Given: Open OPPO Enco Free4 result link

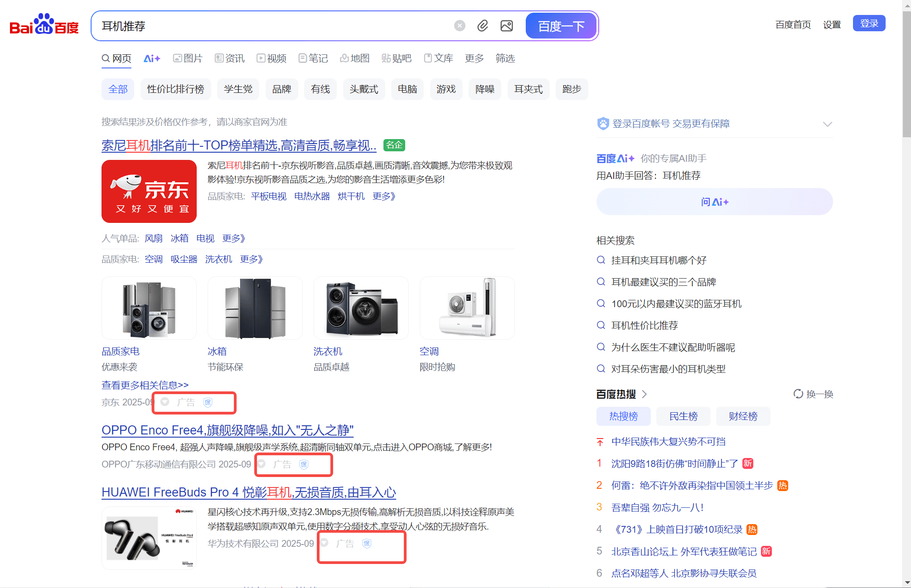Looking at the screenshot, I should (227, 430).
